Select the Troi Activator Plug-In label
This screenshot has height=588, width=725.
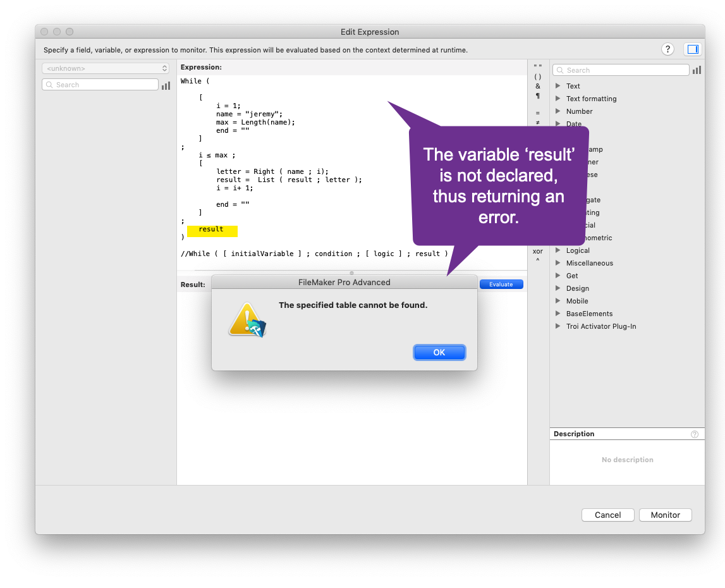click(x=601, y=326)
